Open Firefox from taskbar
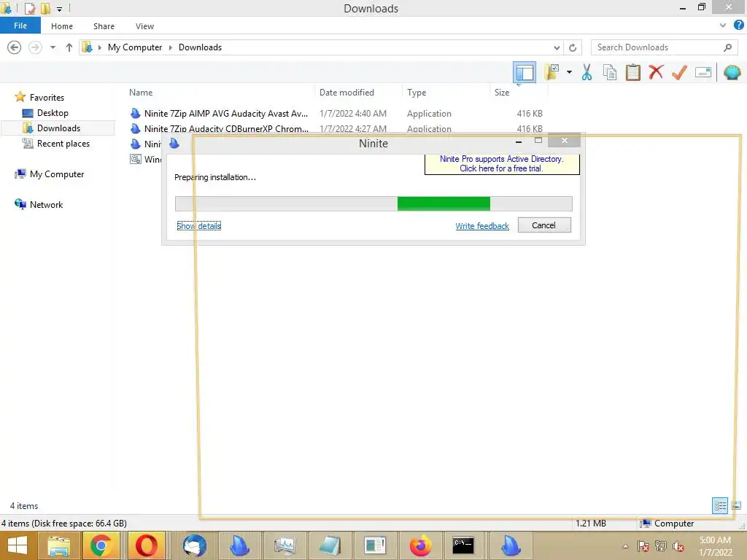The image size is (747, 560). 420,545
